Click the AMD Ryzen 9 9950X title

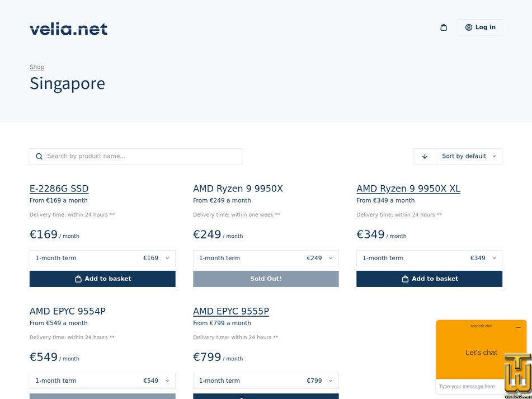[x=238, y=189]
